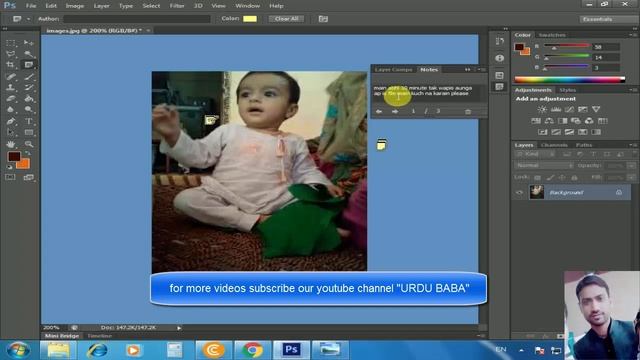Switch to the Layer Comps tab

coord(393,69)
